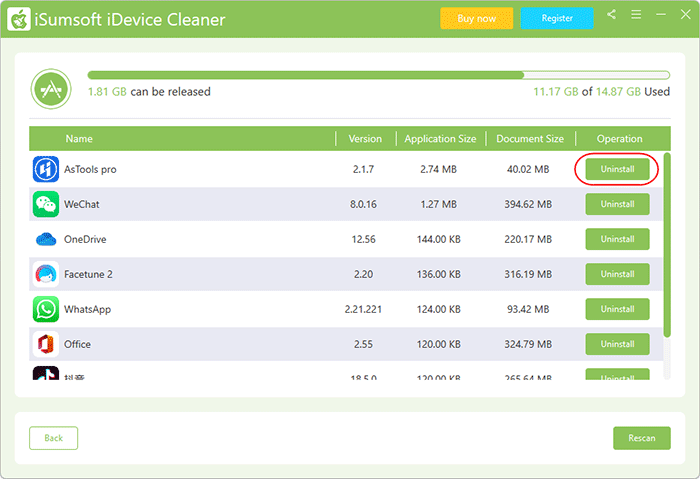
Task: Click Office version 2.55
Action: (x=363, y=344)
